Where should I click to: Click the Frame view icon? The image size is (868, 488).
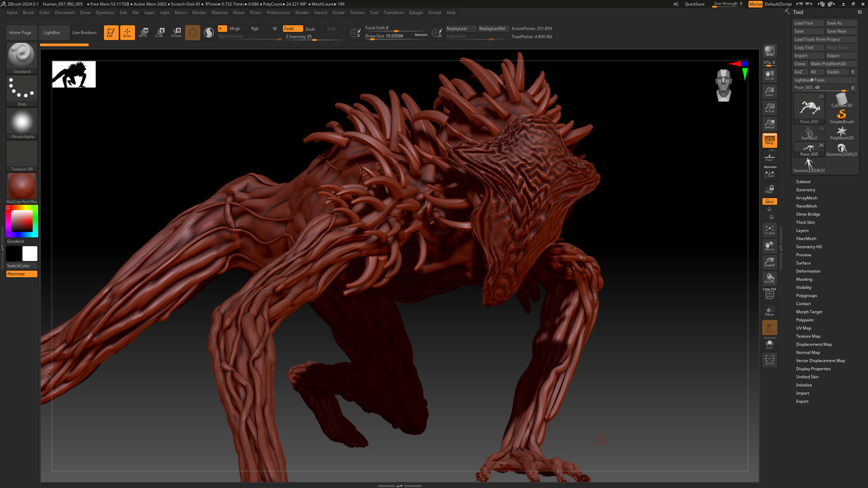tap(769, 230)
